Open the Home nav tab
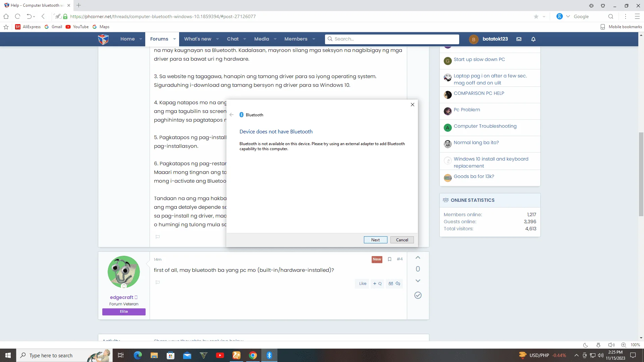The width and height of the screenshot is (644, 362). click(127, 39)
